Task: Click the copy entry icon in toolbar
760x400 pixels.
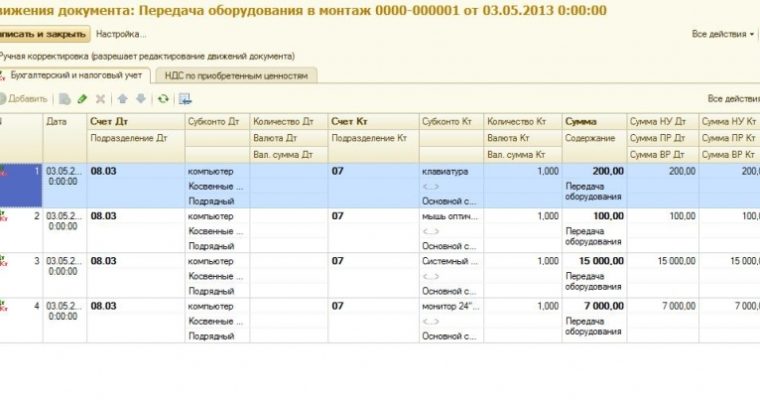Action: coord(64,99)
